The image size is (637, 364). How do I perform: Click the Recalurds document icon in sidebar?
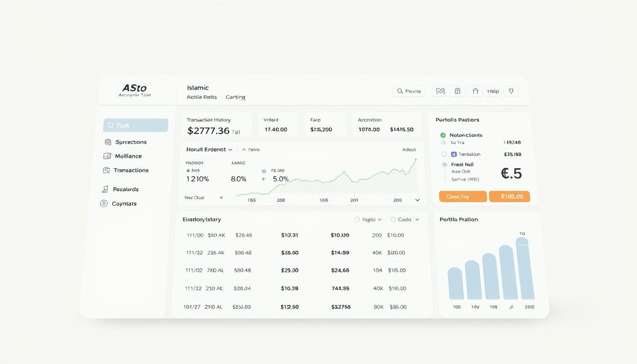105,189
